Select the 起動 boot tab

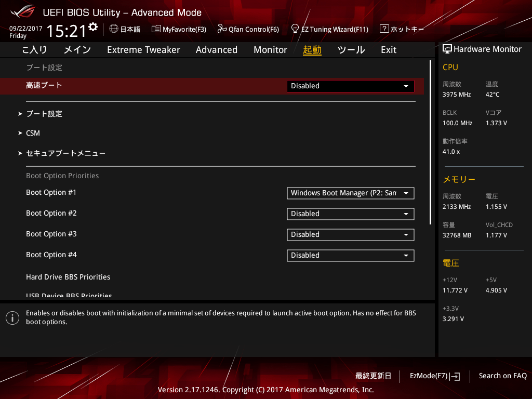pyautogui.click(x=312, y=50)
